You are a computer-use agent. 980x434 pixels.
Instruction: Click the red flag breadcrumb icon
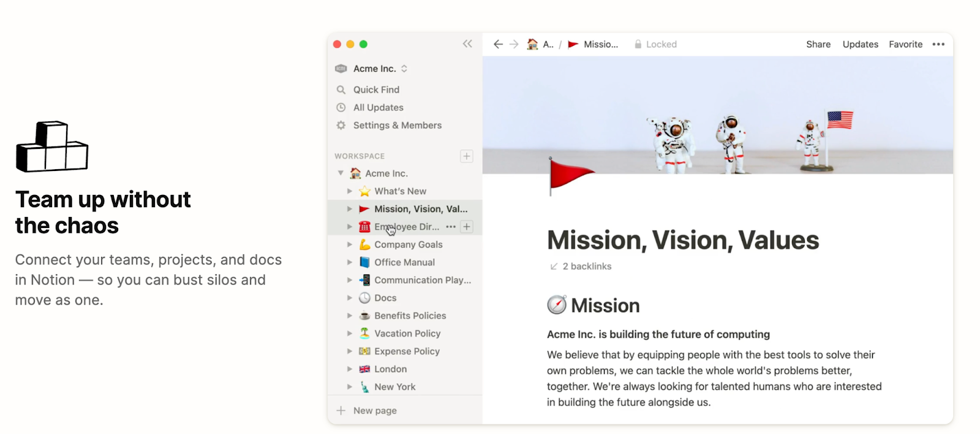pyautogui.click(x=573, y=44)
